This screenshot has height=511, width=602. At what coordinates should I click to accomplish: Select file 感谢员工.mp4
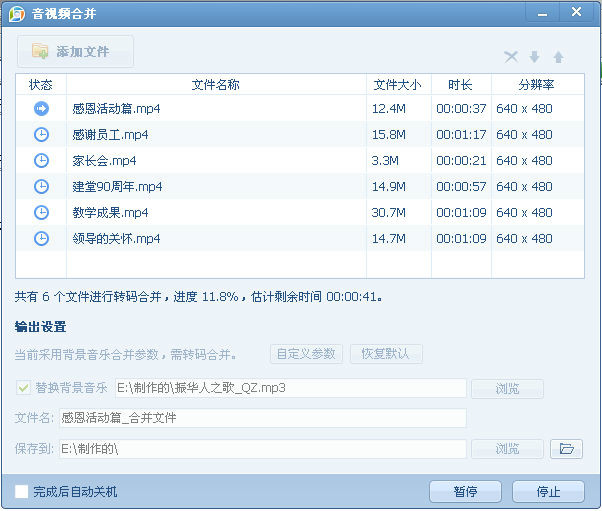click(110, 135)
